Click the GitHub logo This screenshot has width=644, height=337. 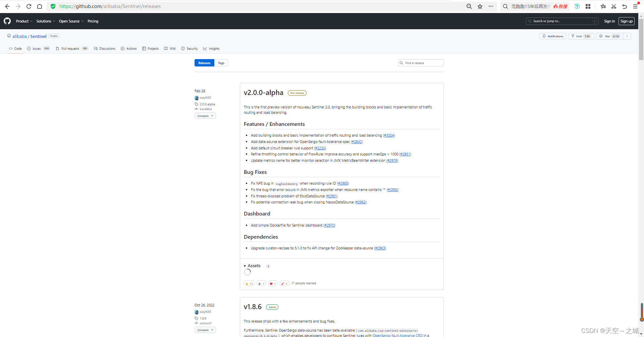click(x=7, y=21)
